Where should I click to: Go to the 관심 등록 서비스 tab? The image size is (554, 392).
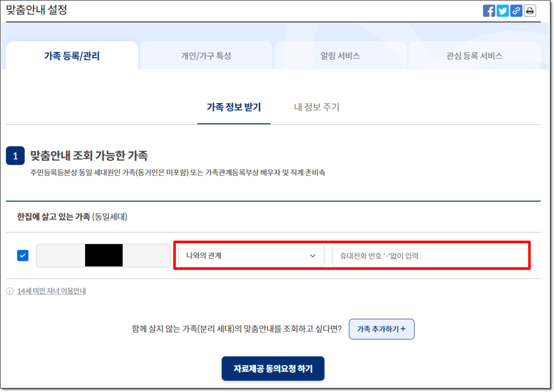pos(474,56)
